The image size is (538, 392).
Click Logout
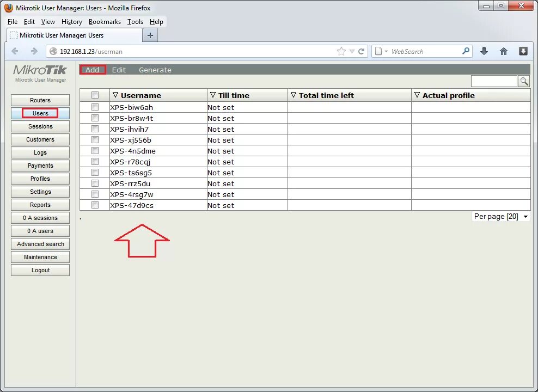tap(40, 270)
